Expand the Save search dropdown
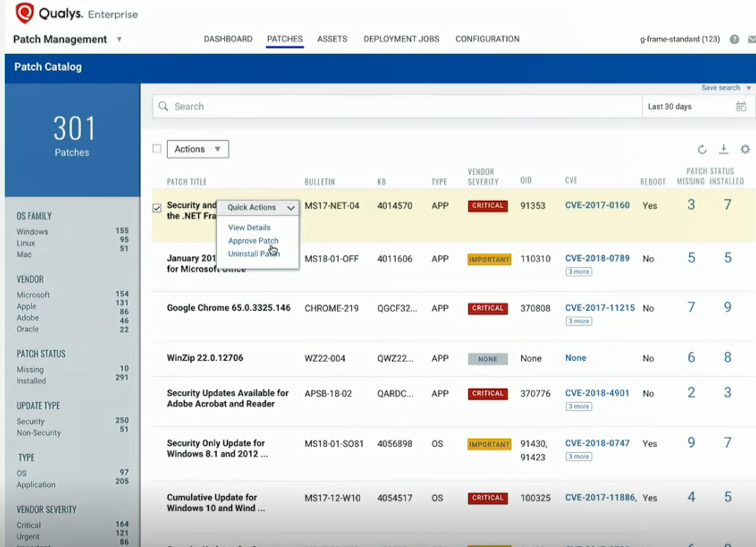The width and height of the screenshot is (756, 547). point(748,88)
